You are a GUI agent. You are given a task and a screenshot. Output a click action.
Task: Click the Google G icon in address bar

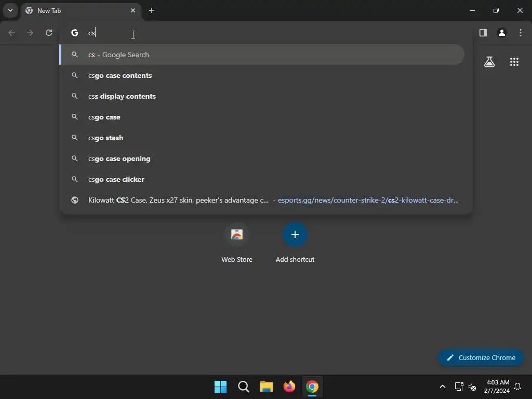[x=75, y=33]
